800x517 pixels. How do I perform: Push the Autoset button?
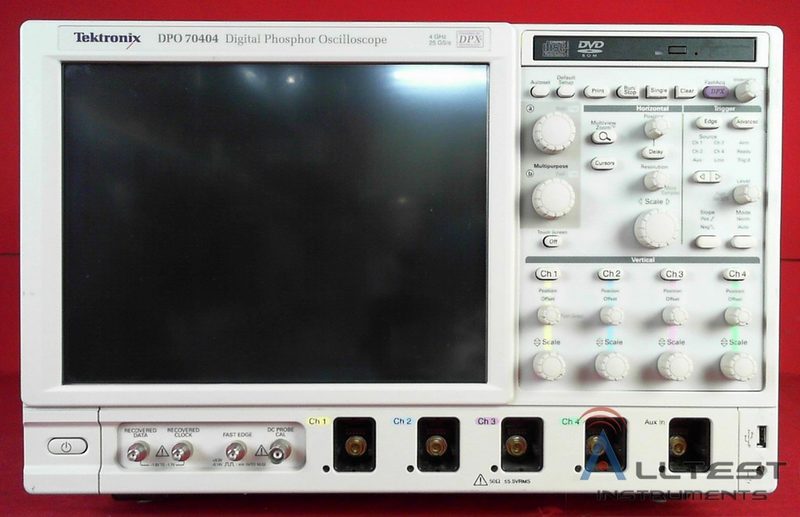coord(540,91)
